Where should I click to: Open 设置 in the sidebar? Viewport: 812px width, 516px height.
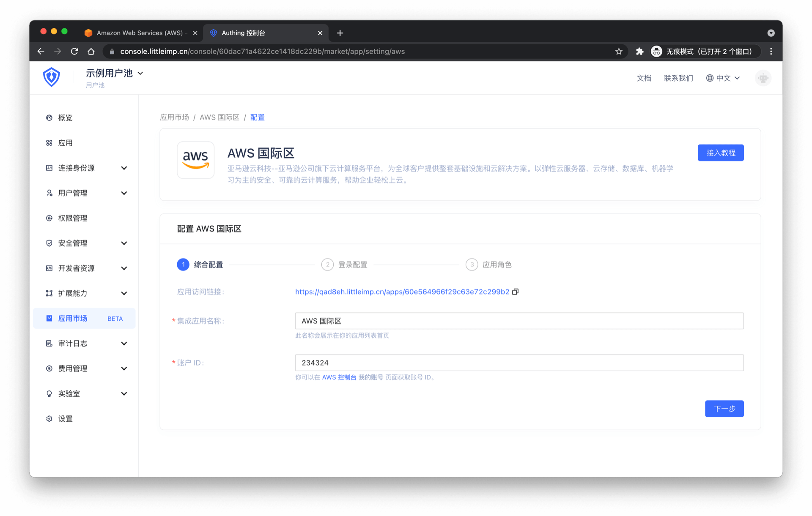pos(65,419)
